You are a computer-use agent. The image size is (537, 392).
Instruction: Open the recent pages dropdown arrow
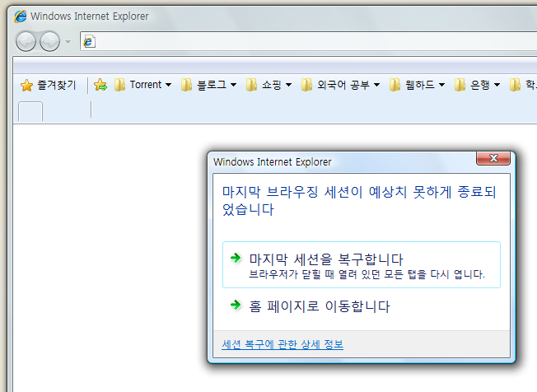pos(68,42)
